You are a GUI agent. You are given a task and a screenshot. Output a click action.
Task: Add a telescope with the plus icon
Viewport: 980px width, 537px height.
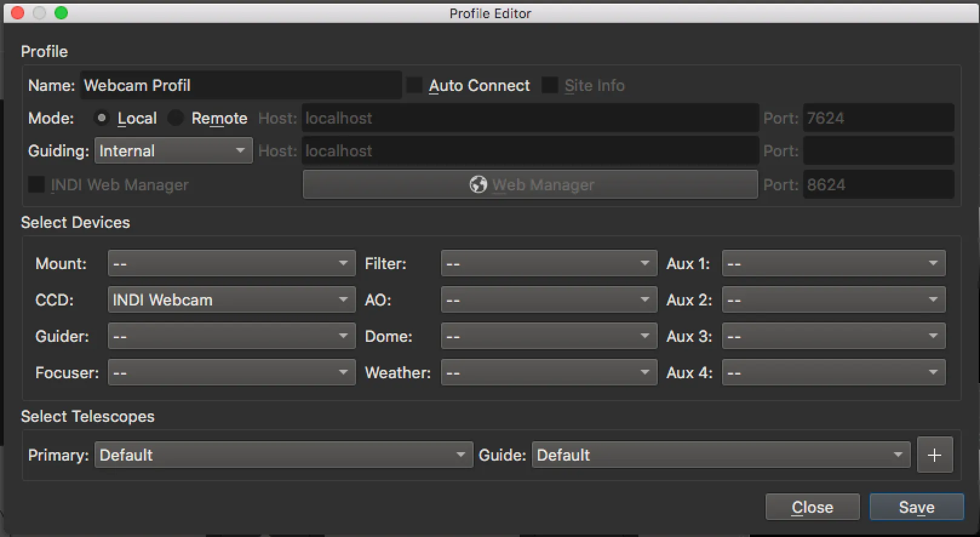click(x=935, y=455)
